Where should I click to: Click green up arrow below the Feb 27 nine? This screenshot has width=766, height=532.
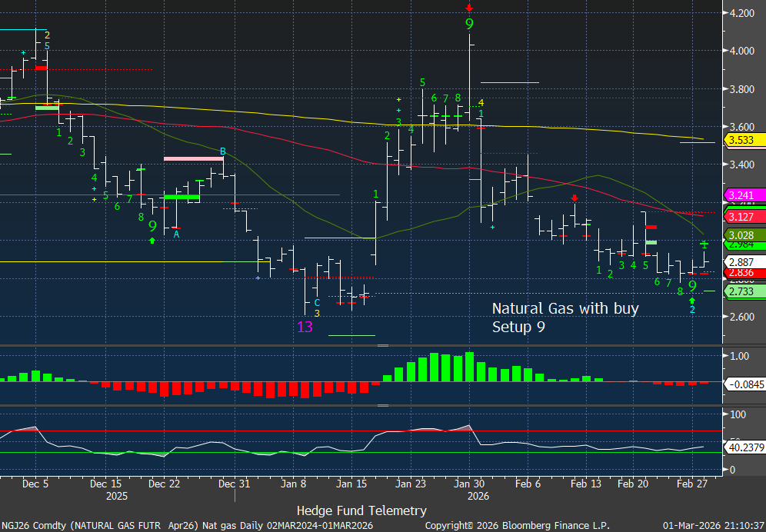pyautogui.click(x=692, y=300)
